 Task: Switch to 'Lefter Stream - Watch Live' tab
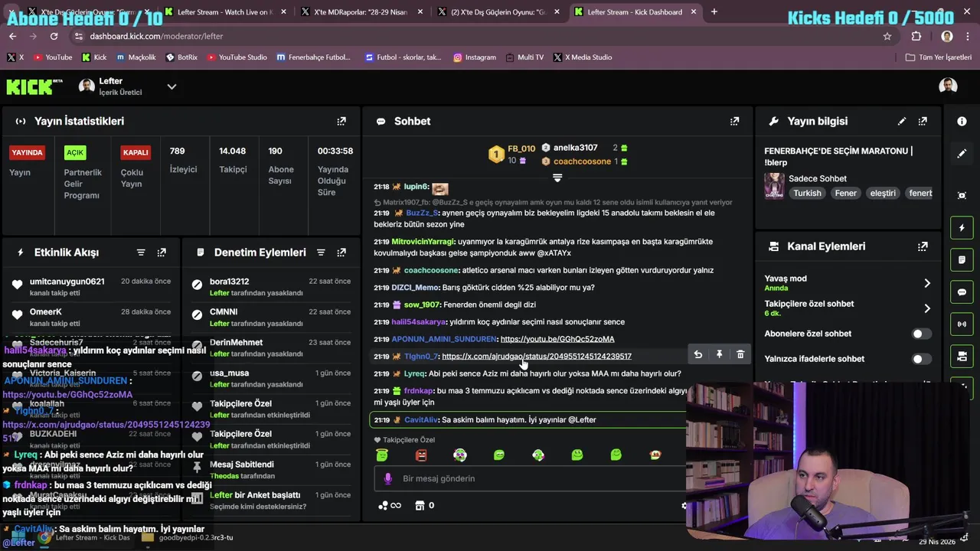coord(224,12)
